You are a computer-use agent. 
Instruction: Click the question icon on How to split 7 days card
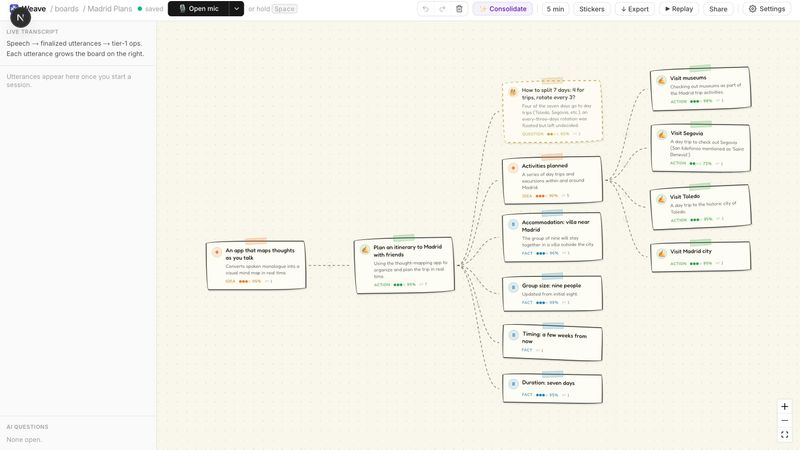click(x=513, y=92)
